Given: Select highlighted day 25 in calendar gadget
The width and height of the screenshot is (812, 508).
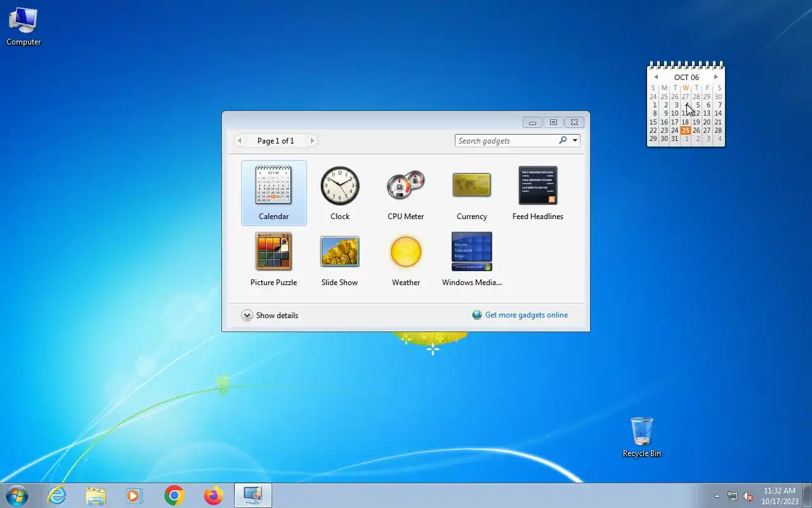Looking at the screenshot, I should click(x=685, y=130).
